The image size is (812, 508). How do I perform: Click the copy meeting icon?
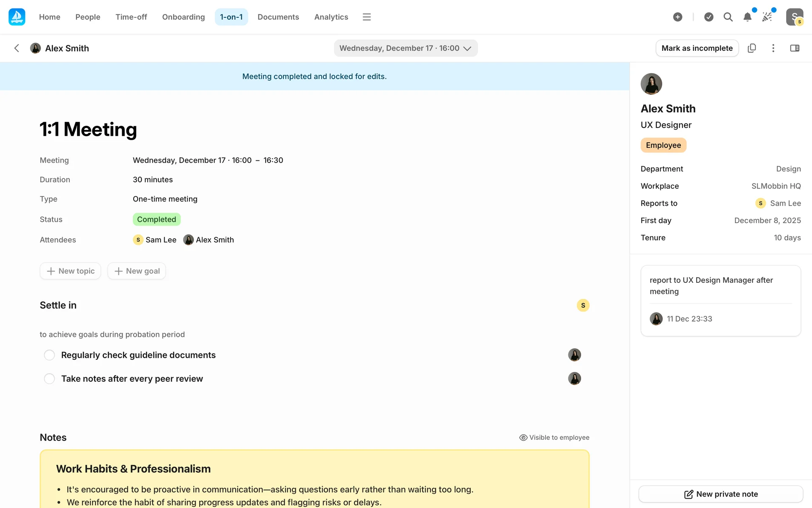pyautogui.click(x=752, y=48)
